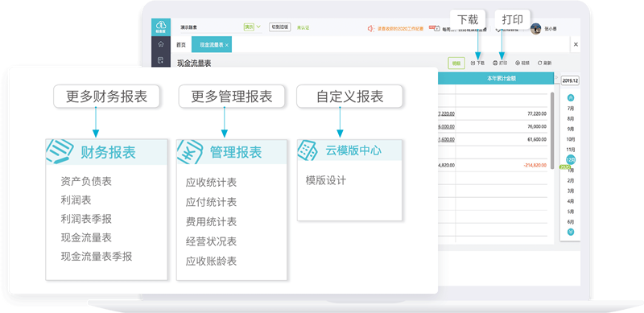The height and width of the screenshot is (313, 644).
Task: Click the highlighted 12月 month
Action: point(571,160)
